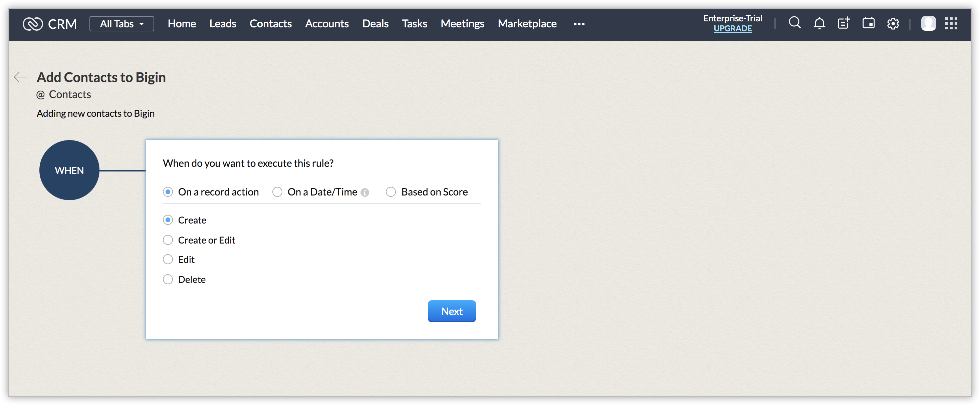The height and width of the screenshot is (405, 980).
Task: Open the apps grid launcher icon
Action: (951, 24)
